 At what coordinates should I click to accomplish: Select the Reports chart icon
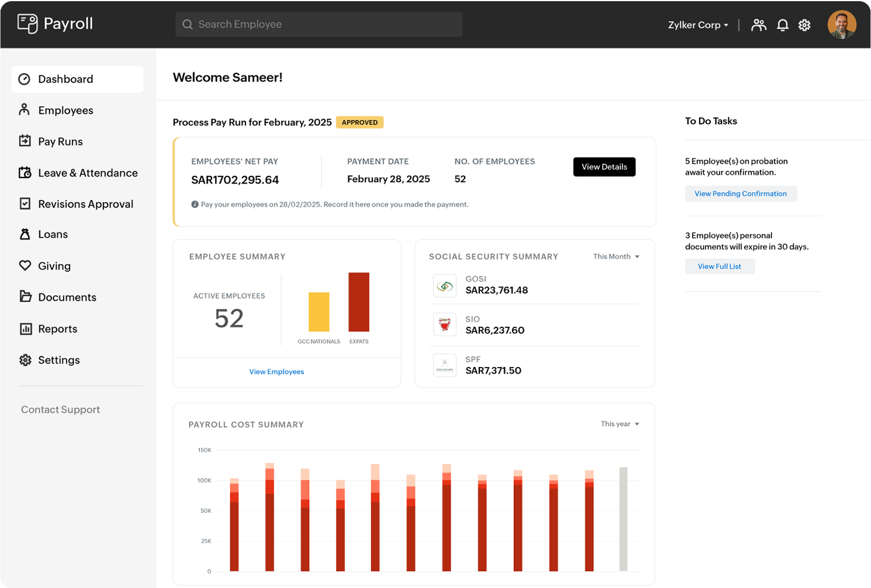click(x=25, y=328)
